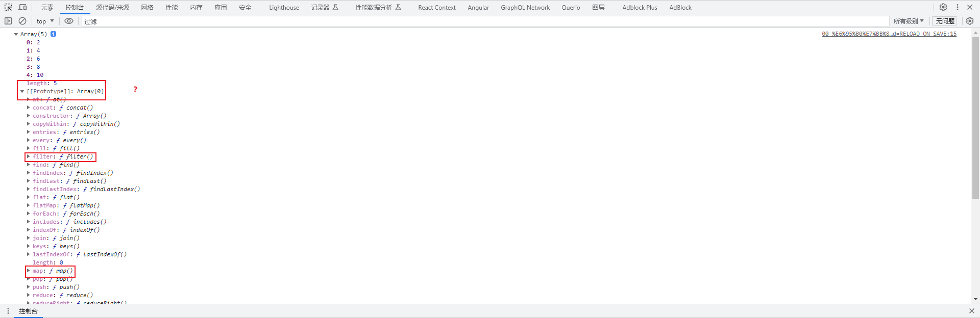980x318 pixels.
Task: Show the console sidebar panel
Action: click(8, 21)
